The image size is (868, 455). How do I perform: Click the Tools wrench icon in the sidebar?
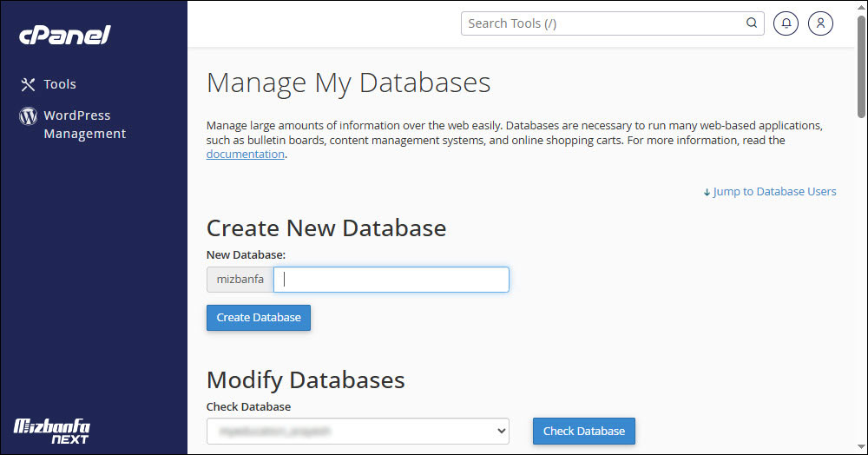coord(28,84)
